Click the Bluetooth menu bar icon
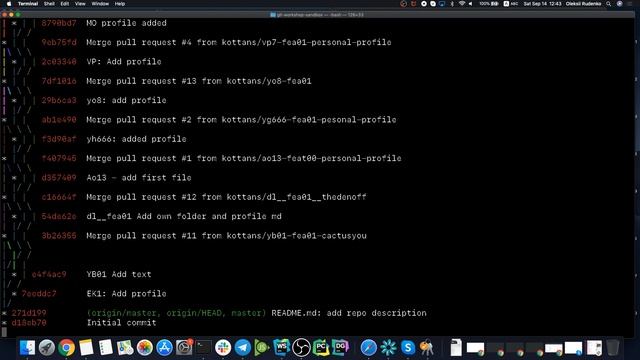Viewport: 640px width, 360px height. pyautogui.click(x=452, y=4)
